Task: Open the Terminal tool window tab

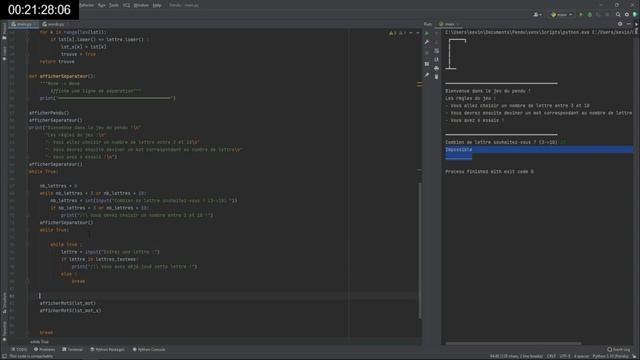Action: point(73,349)
